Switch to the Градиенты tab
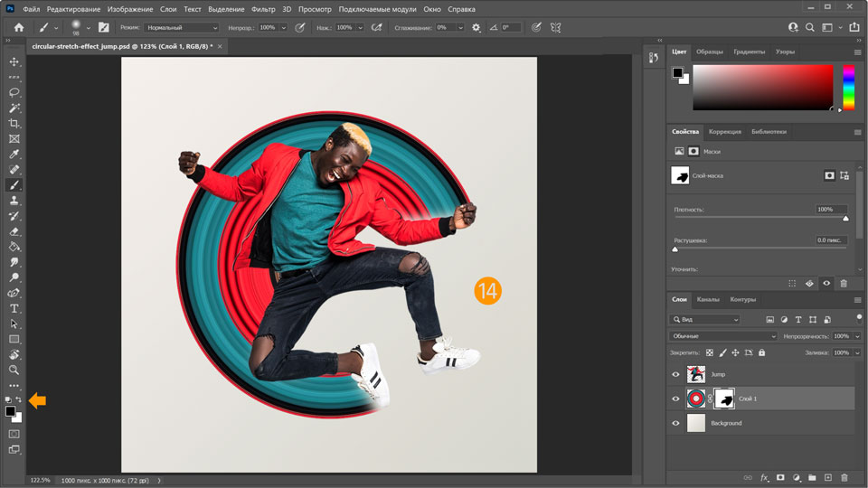Screen dimensions: 868x488 coord(750,52)
